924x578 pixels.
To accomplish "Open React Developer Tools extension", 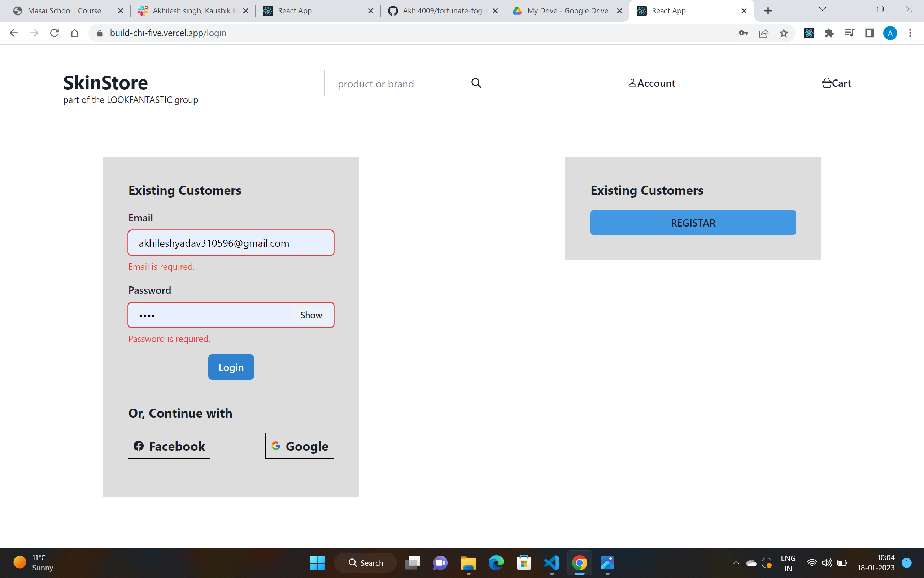I will coord(809,33).
